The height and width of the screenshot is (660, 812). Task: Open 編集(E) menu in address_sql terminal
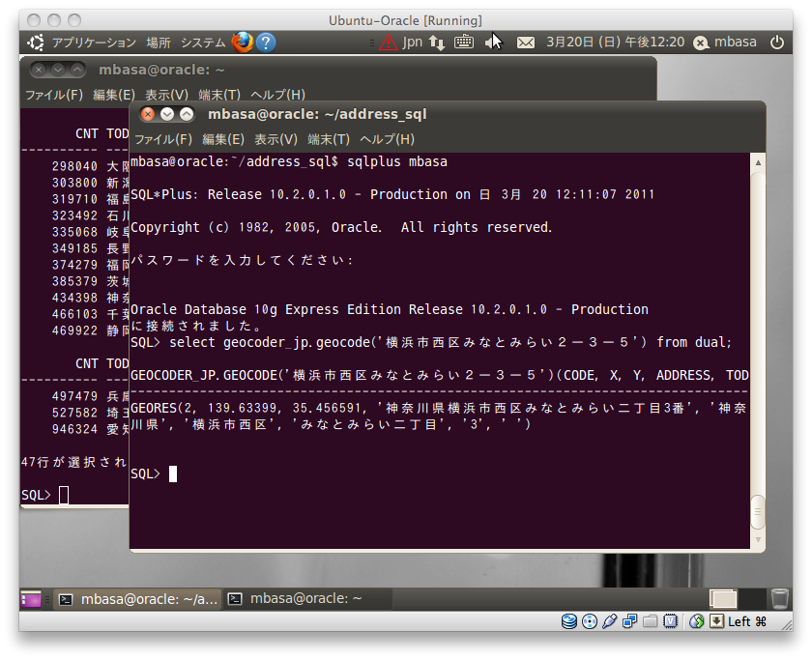[x=223, y=139]
